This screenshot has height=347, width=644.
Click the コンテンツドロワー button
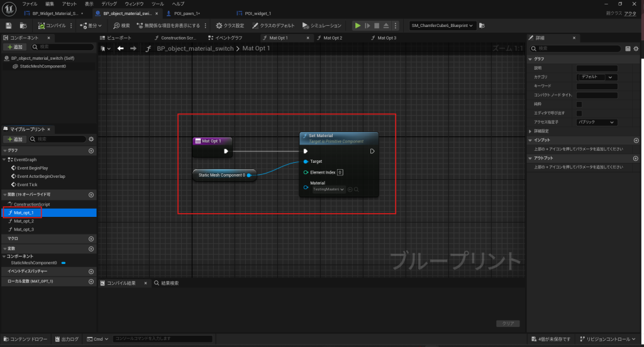pyautogui.click(x=26, y=339)
